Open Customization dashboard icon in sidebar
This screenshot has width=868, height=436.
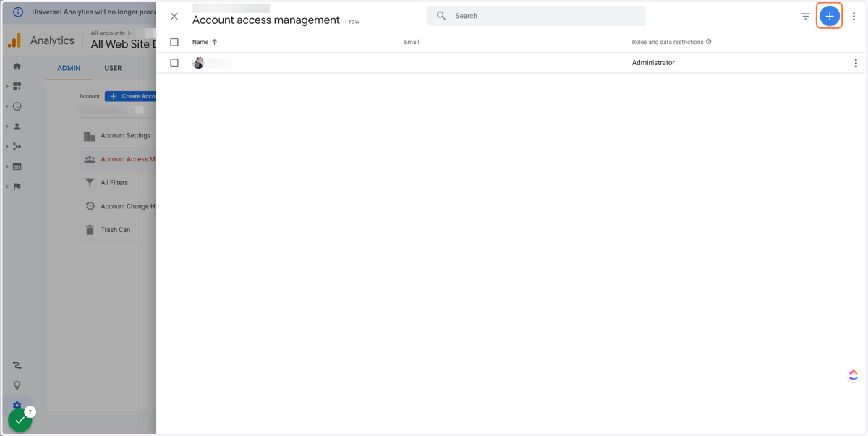pyautogui.click(x=17, y=86)
